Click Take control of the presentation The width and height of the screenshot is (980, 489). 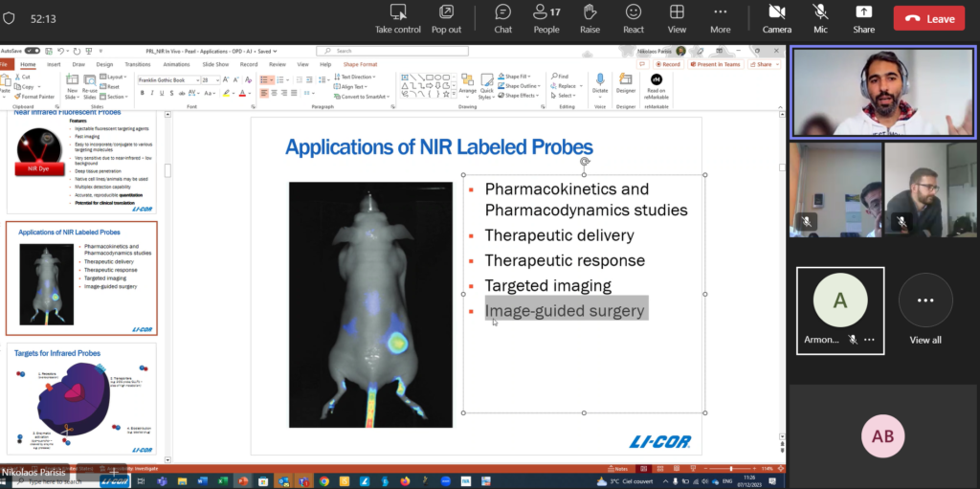tap(398, 19)
